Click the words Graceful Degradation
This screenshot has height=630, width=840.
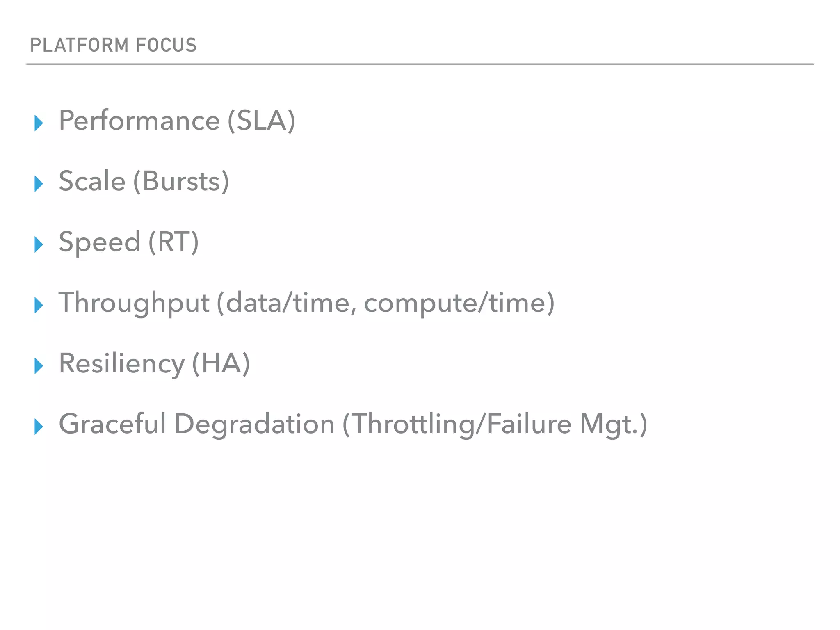pos(196,424)
